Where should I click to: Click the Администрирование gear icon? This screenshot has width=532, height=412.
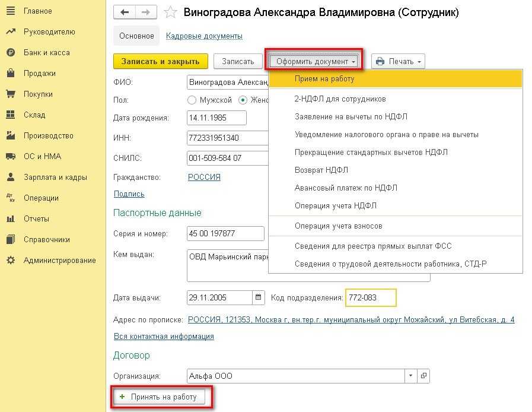pyautogui.click(x=11, y=260)
